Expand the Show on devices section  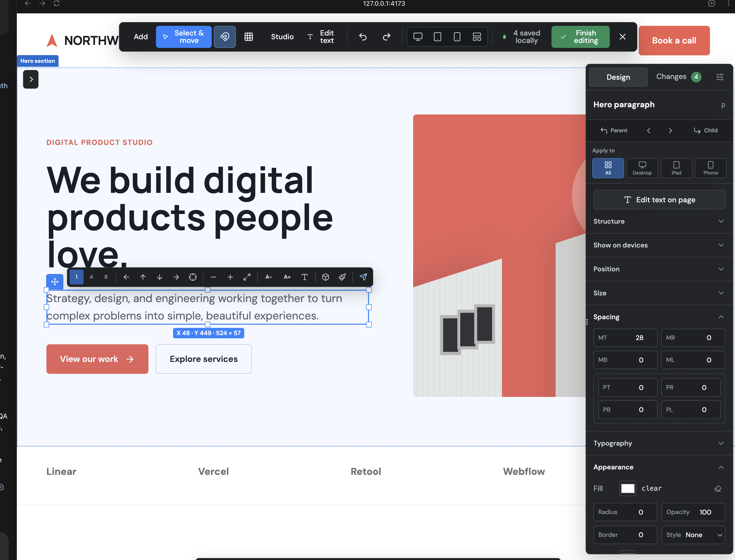pos(659,245)
